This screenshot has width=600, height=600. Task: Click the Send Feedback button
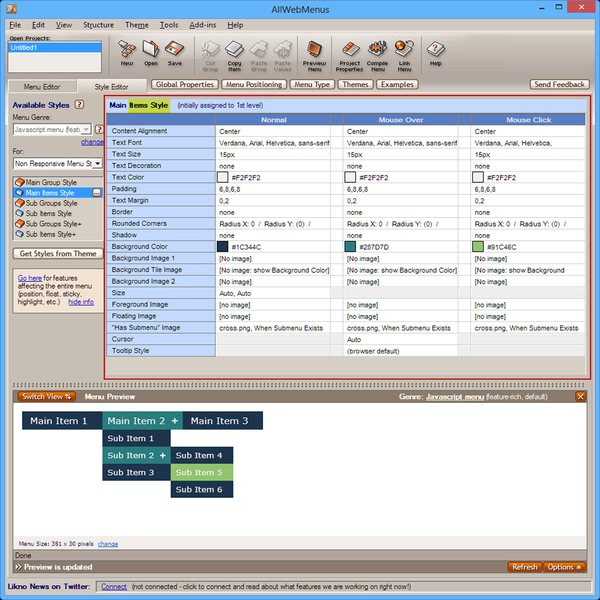pos(559,84)
